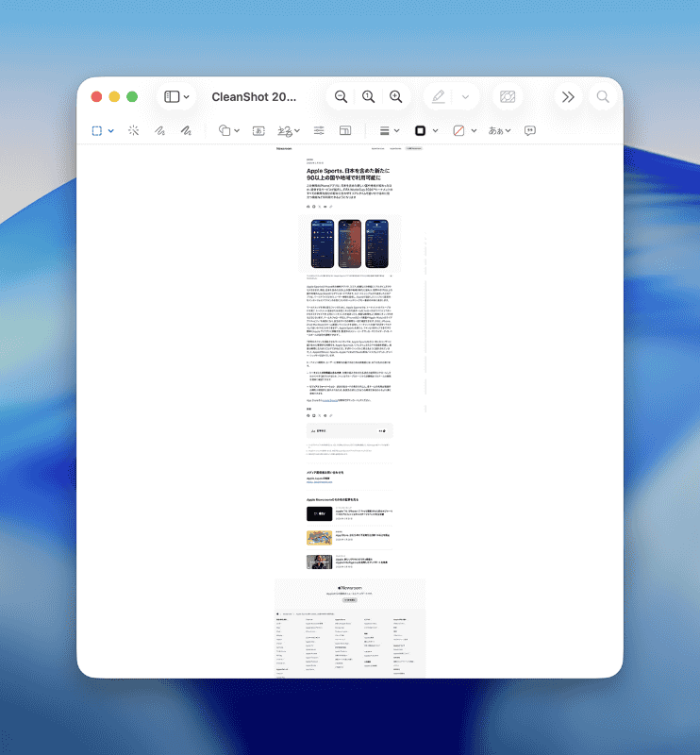
Task: Open the Adjust Size tool
Action: (x=345, y=130)
